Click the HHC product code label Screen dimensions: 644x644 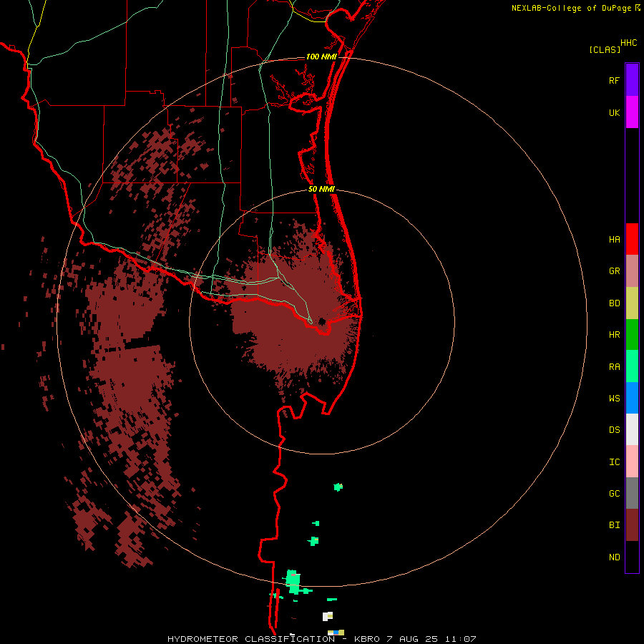[629, 43]
